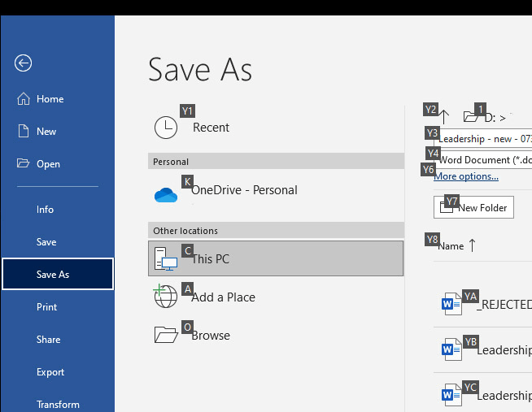Select the Recent locations label

point(211,128)
